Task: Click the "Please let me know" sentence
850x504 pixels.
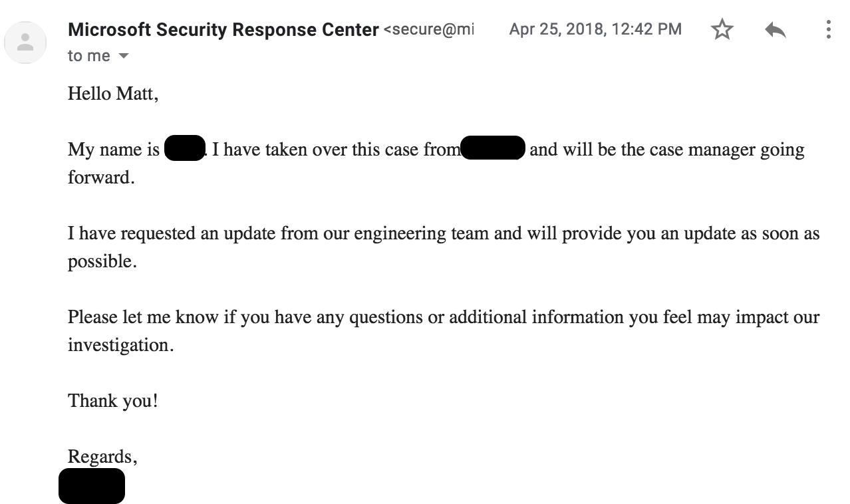Action: point(443,317)
